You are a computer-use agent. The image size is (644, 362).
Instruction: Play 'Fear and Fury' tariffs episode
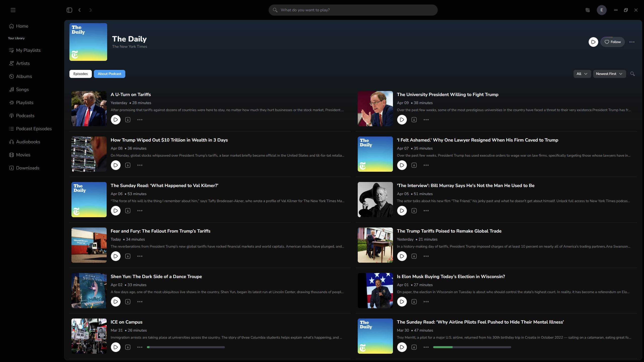116,256
